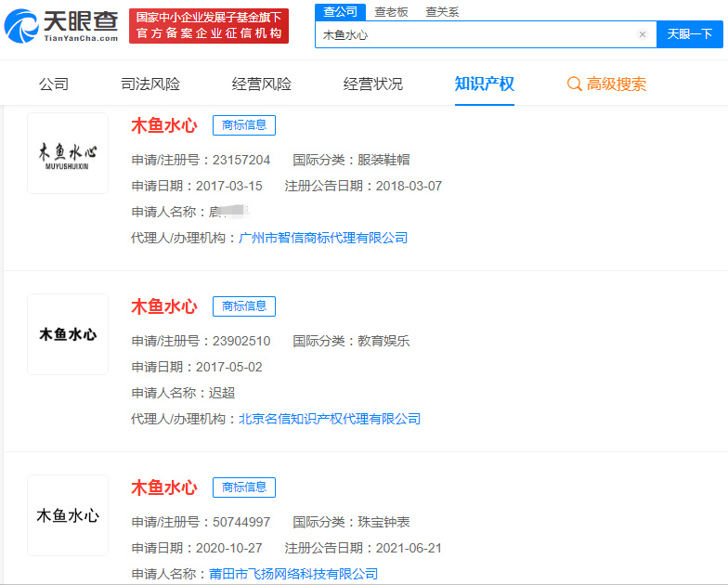
Task: Switch to the 司法风险 tab
Action: tap(150, 84)
